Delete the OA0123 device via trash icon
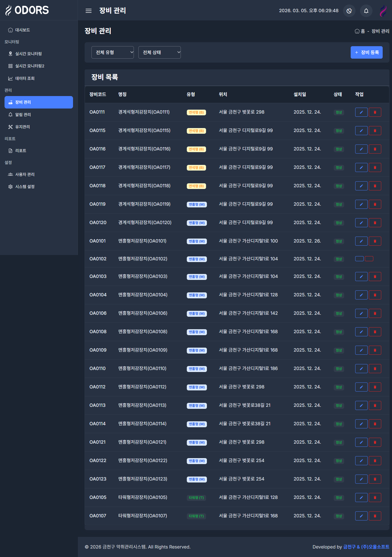This screenshot has width=392, height=557. [375, 479]
